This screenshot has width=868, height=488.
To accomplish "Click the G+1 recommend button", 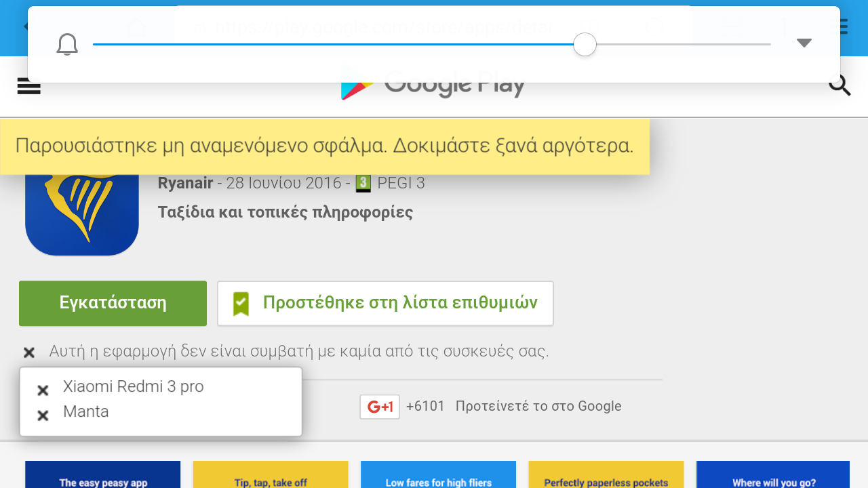I will (x=379, y=407).
